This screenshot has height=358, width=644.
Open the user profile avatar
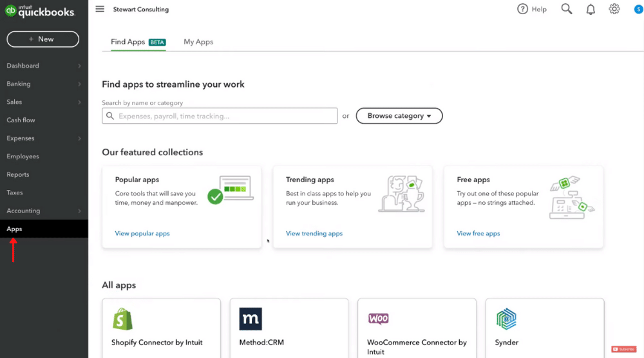[639, 9]
